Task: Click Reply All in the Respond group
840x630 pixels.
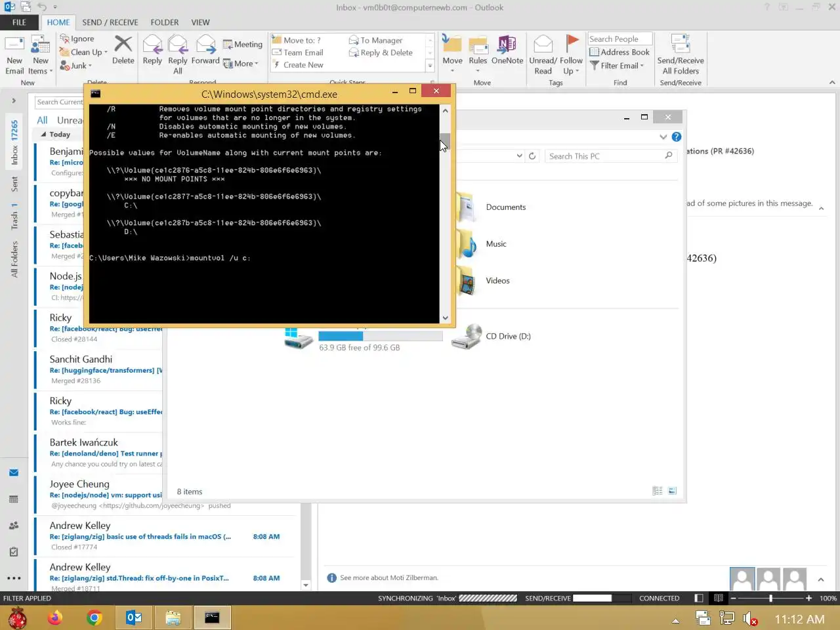Action: 178,55
